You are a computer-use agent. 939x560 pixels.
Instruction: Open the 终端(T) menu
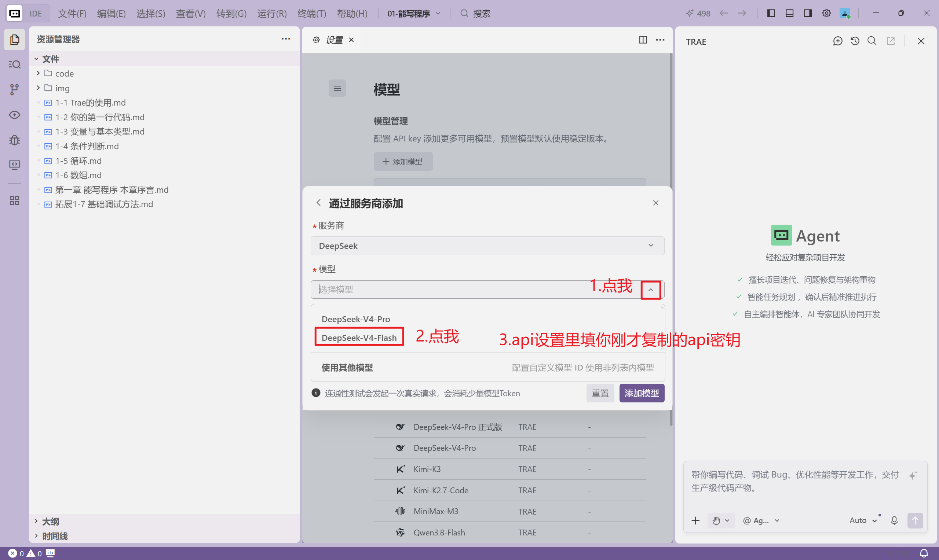coord(312,14)
